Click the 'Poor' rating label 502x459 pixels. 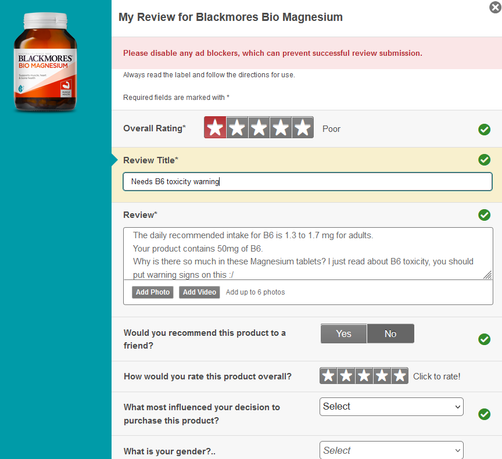coord(331,129)
